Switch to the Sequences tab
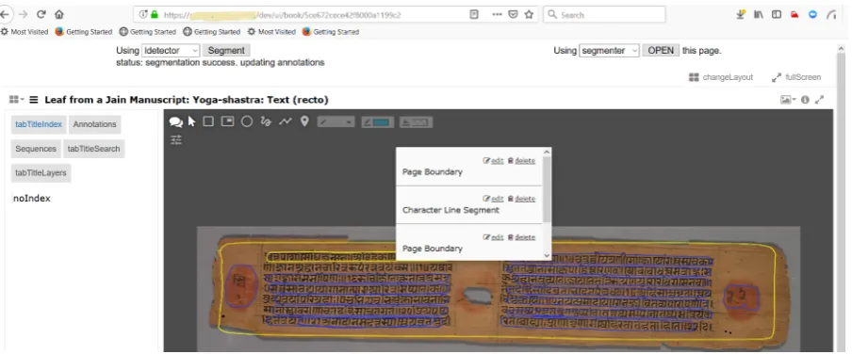 (36, 149)
